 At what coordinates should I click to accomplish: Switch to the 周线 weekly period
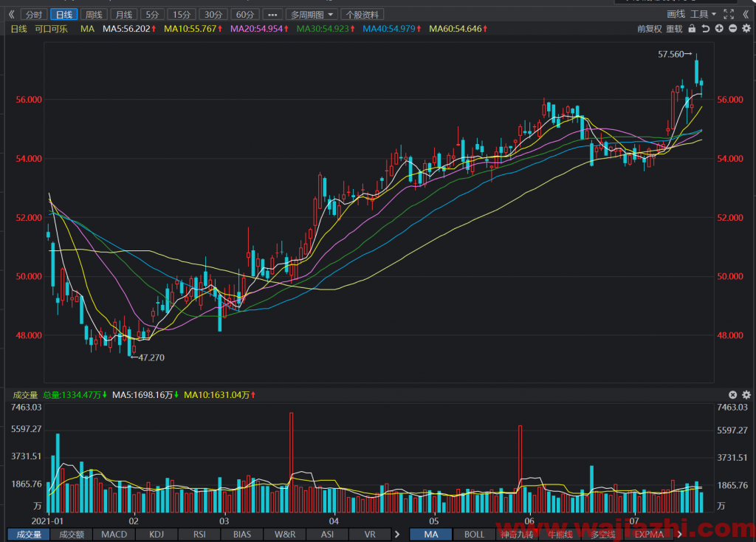tap(94, 15)
